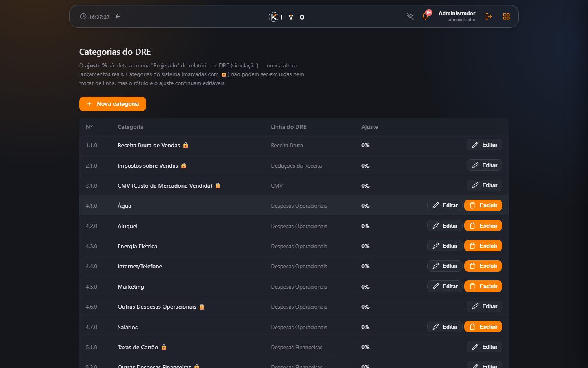The image size is (588, 368).
Task: Select the Marketing category name
Action: [131, 287]
